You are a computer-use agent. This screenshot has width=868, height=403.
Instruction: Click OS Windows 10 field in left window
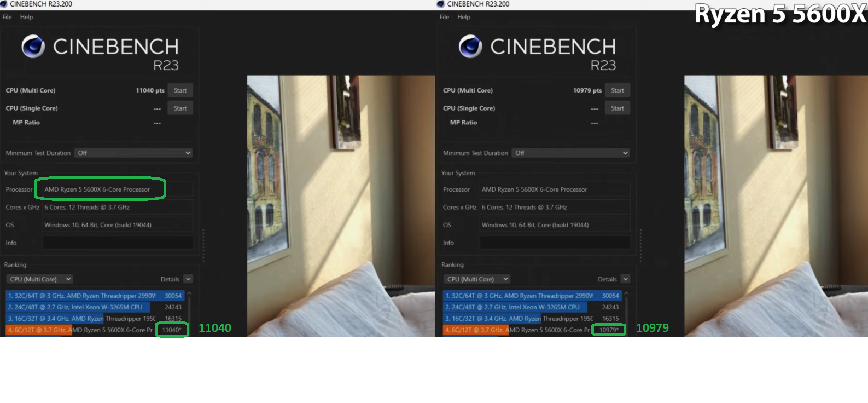click(x=118, y=225)
